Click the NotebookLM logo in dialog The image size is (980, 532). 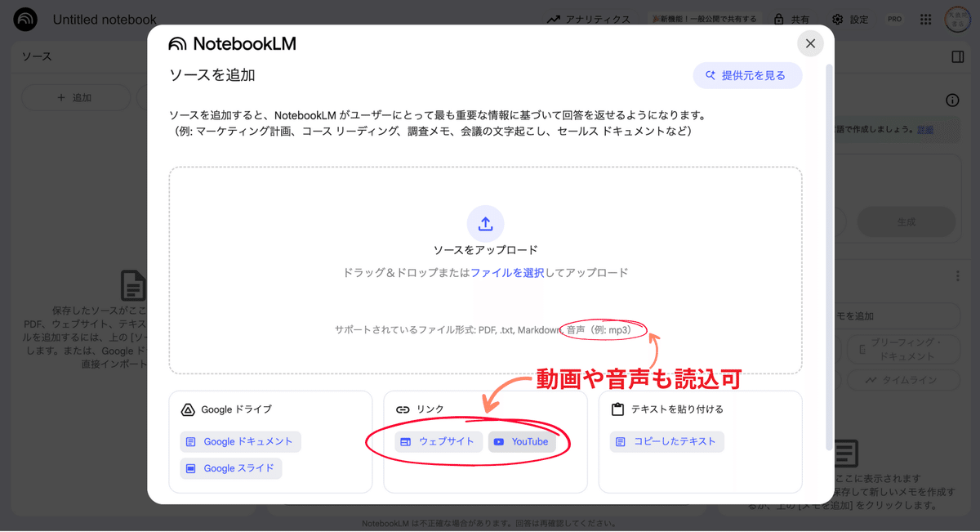pyautogui.click(x=232, y=44)
